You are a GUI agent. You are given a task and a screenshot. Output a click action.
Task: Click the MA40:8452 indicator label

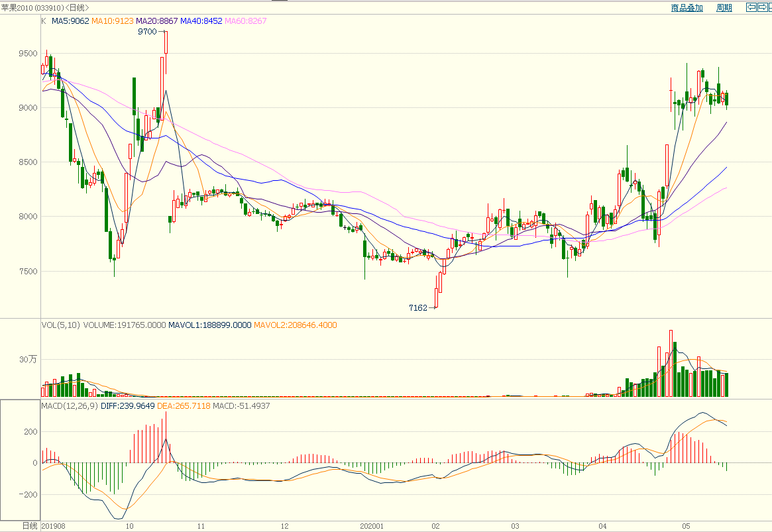point(201,21)
